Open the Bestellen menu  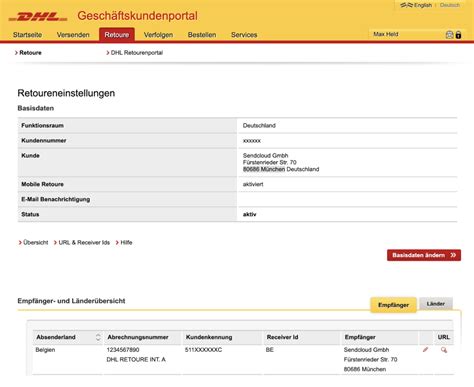pyautogui.click(x=202, y=35)
